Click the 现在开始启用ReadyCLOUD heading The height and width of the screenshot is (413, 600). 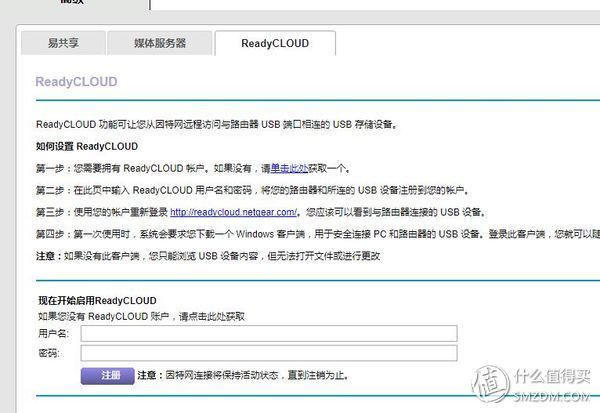pos(97,300)
